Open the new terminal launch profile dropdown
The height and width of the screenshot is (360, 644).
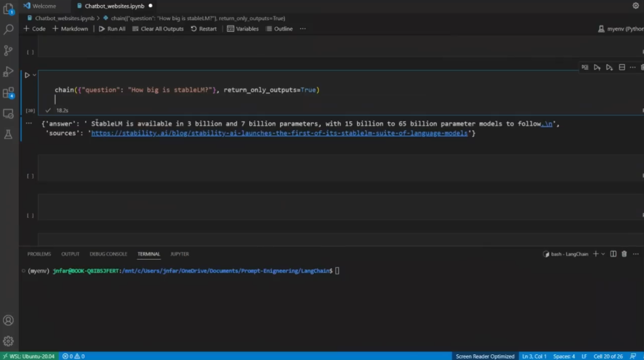[602, 254]
